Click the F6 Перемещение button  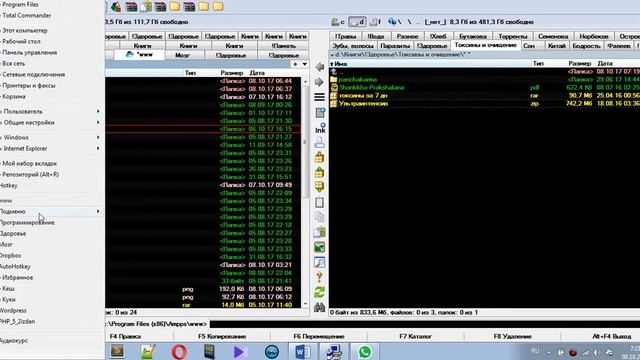(x=319, y=336)
